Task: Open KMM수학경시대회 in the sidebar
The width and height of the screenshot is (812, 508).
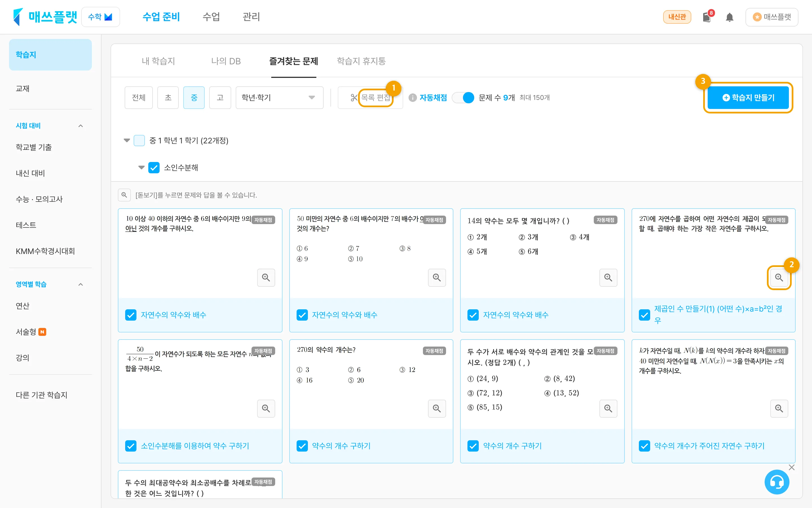Action: pyautogui.click(x=45, y=251)
